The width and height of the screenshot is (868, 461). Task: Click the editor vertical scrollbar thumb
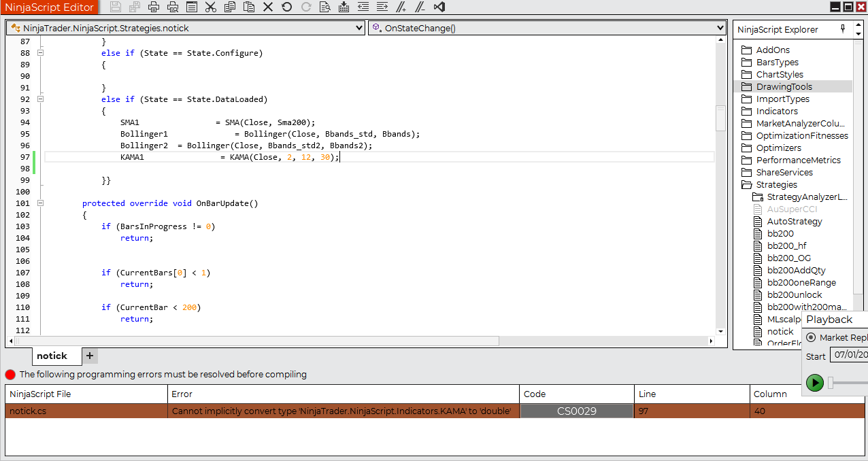[720, 118]
